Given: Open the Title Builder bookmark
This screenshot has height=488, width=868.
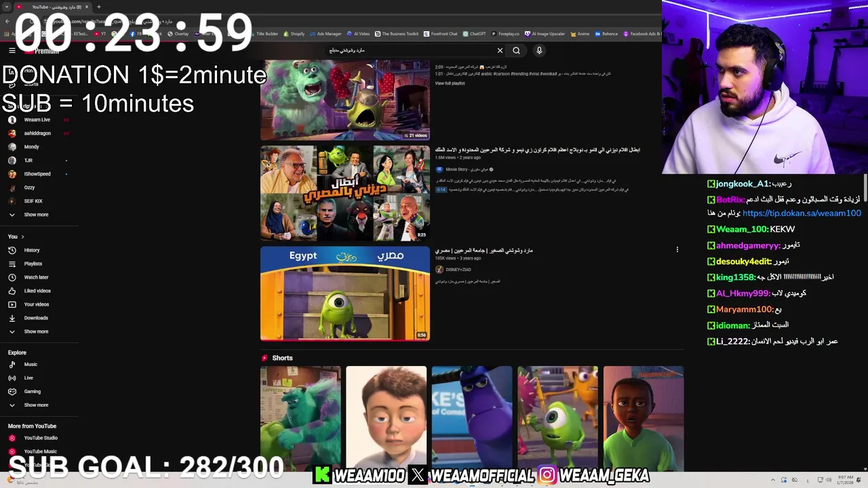Looking at the screenshot, I should pos(263,33).
